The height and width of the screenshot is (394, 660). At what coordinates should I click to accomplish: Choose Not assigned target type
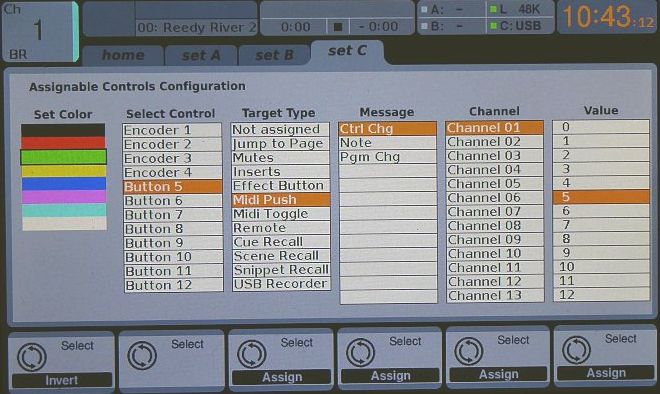pyautogui.click(x=280, y=130)
